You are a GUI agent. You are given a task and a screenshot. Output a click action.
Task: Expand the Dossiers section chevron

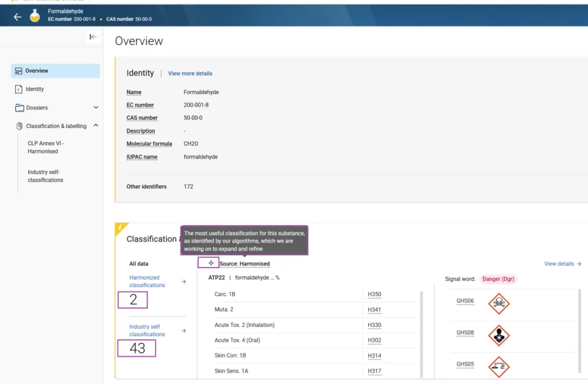click(96, 108)
